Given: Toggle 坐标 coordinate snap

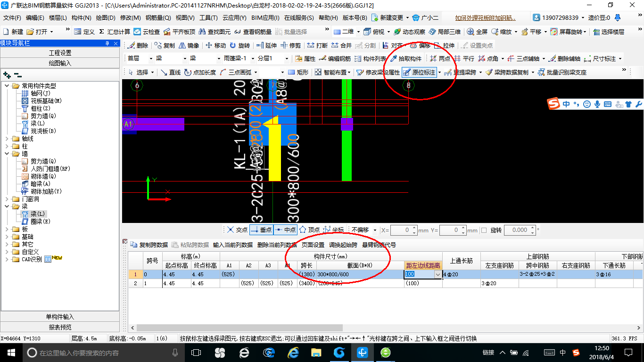Looking at the screenshot, I should point(333,230).
